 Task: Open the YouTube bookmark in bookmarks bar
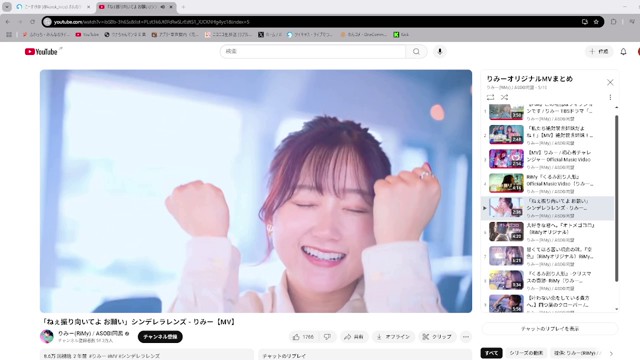click(x=87, y=35)
